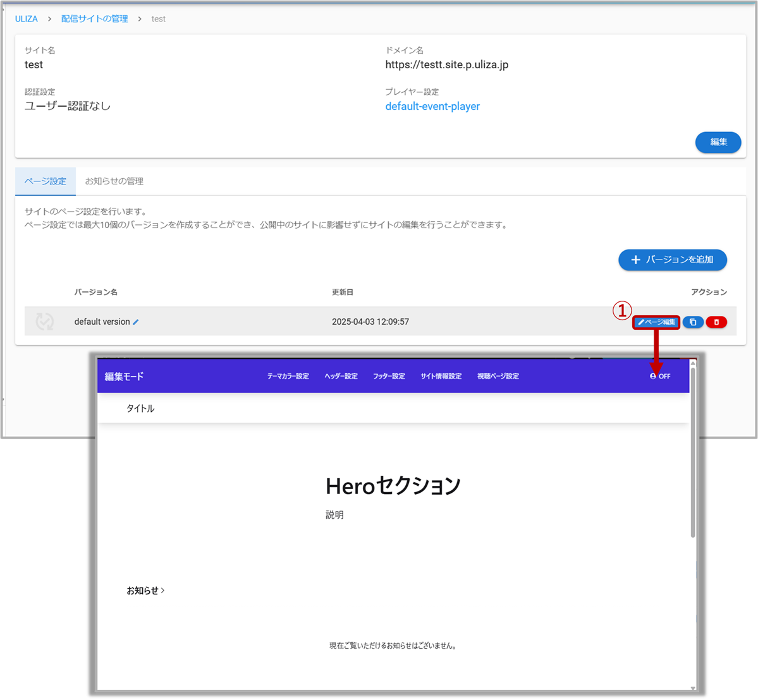The image size is (758, 700).
Task: Click the バージョンを追加 button
Action: tap(673, 260)
